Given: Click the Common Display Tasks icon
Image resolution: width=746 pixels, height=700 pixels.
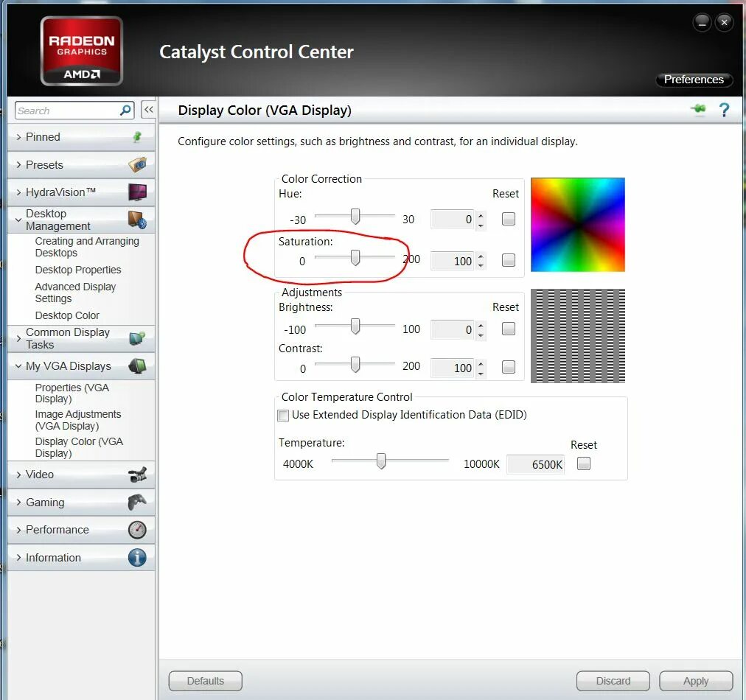Looking at the screenshot, I should point(138,338).
